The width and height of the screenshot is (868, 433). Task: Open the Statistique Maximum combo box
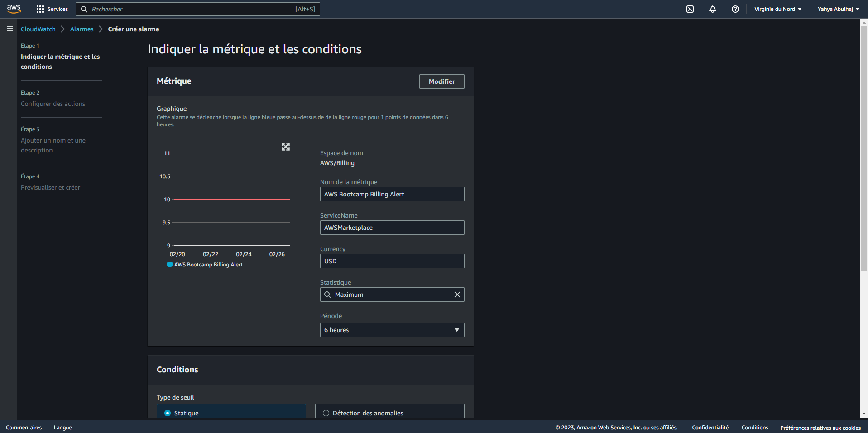pyautogui.click(x=392, y=295)
